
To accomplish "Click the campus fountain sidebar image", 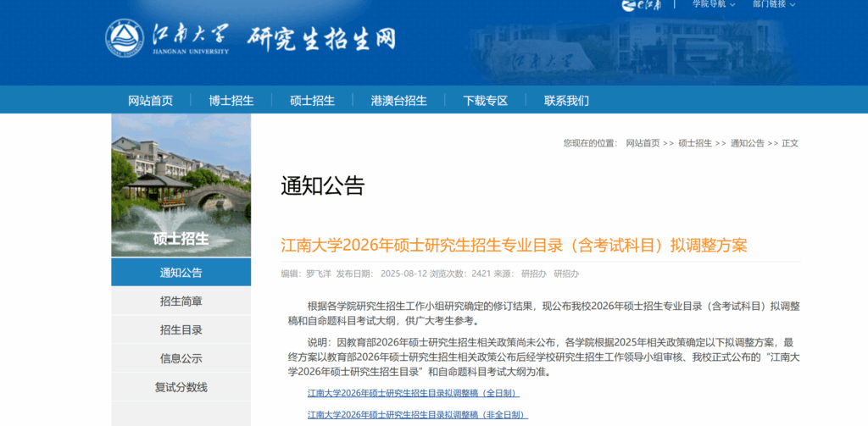I will click(x=181, y=185).
